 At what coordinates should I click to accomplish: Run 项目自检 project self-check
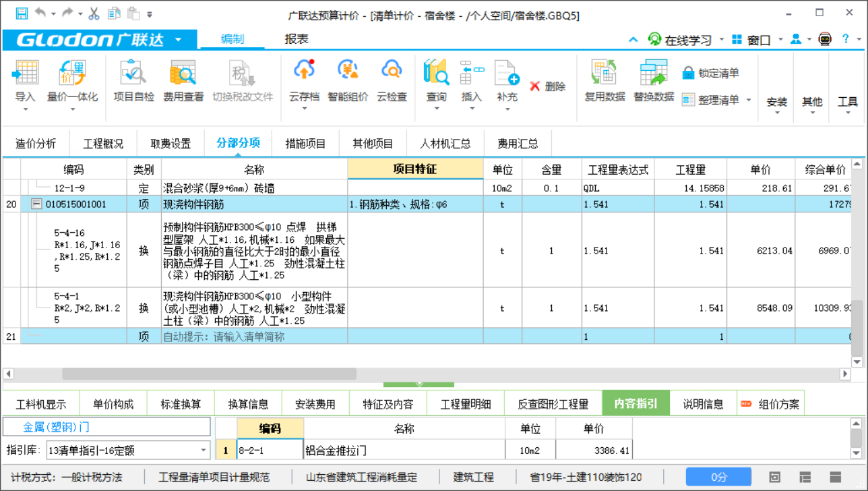pos(133,81)
